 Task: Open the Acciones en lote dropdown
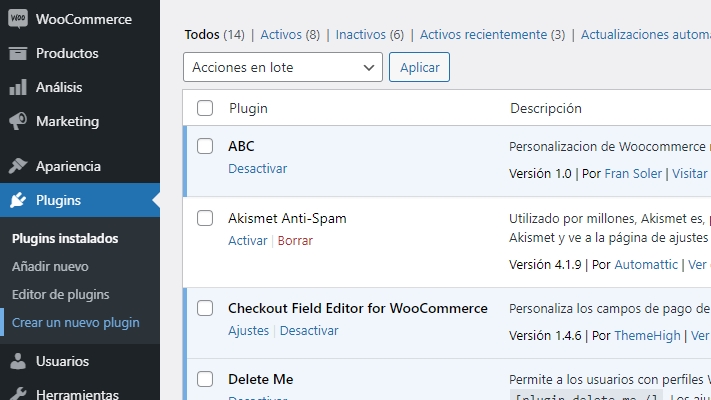283,67
